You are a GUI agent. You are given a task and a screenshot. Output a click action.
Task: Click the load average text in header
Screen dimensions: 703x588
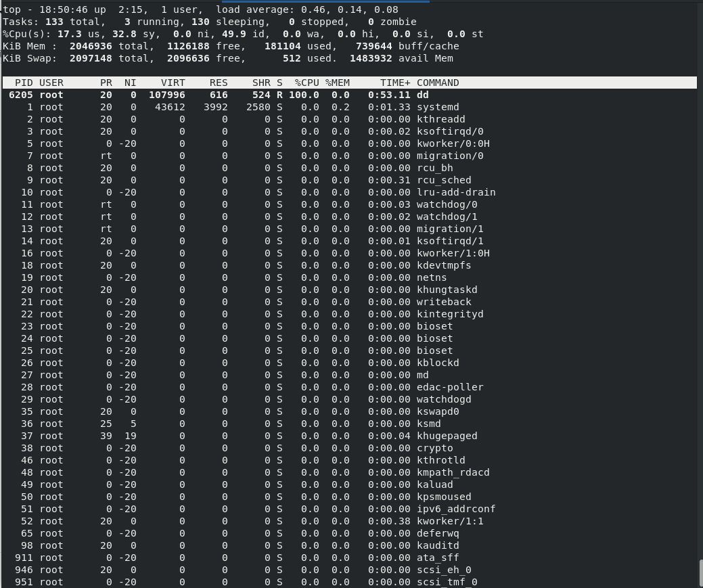307,9
